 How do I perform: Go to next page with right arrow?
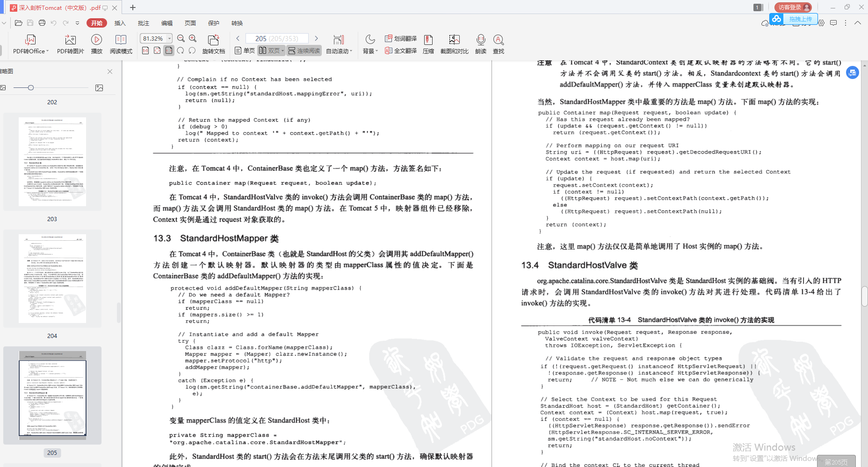(x=317, y=38)
